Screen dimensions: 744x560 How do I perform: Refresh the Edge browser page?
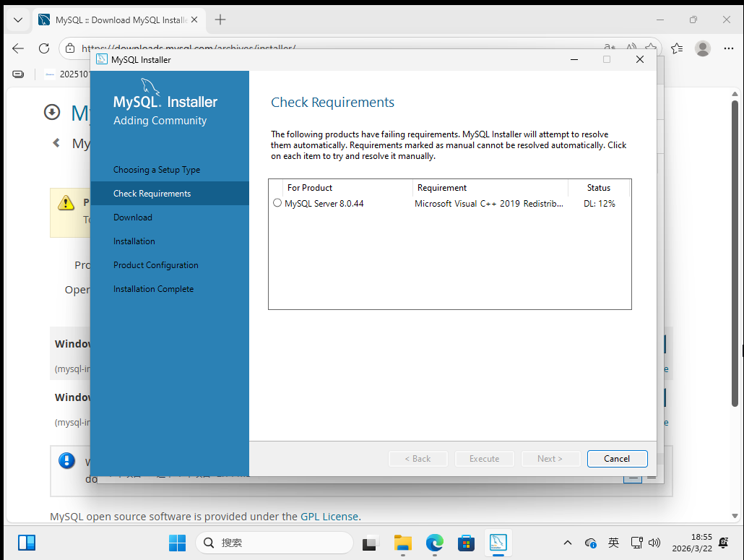pyautogui.click(x=44, y=48)
